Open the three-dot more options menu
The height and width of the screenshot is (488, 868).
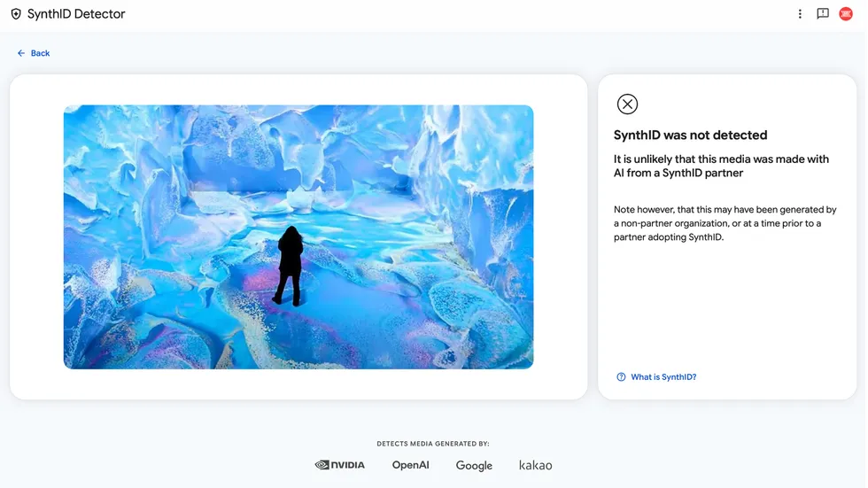(800, 14)
